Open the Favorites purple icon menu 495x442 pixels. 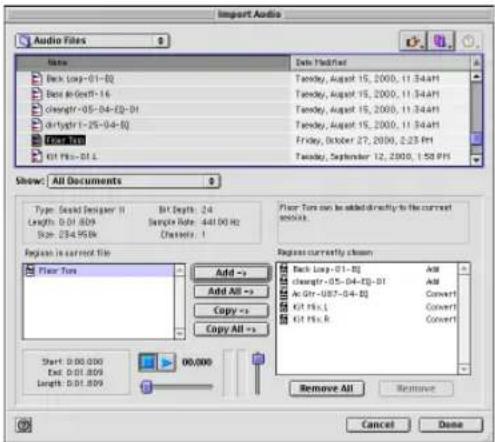(x=441, y=42)
